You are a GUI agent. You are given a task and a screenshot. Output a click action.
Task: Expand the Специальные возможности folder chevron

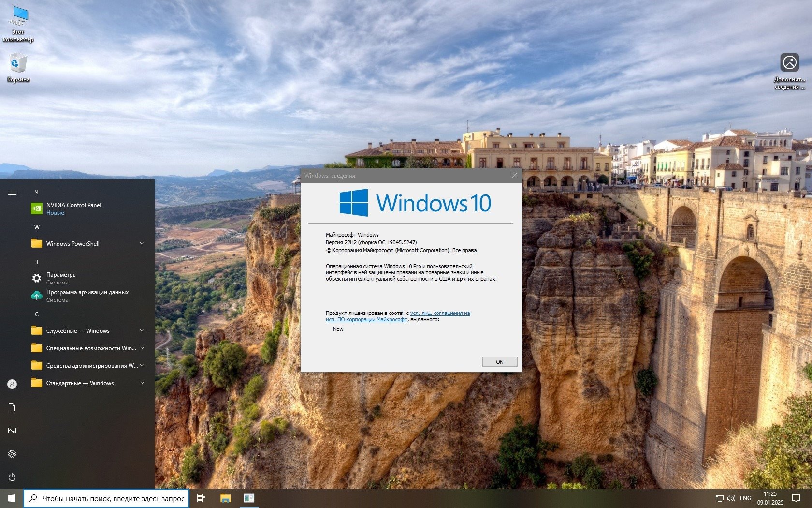(142, 348)
